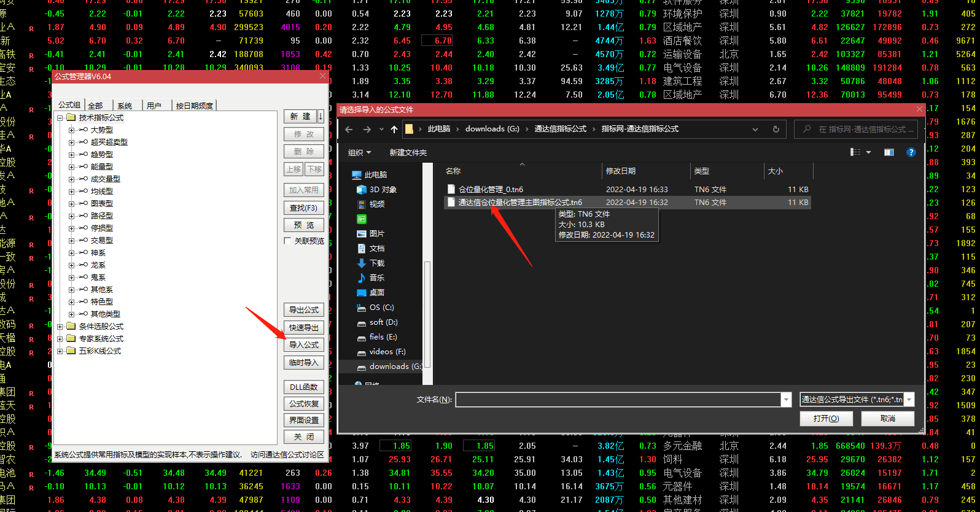980x512 pixels.
Task: Click the 导入公式 button
Action: click(304, 345)
